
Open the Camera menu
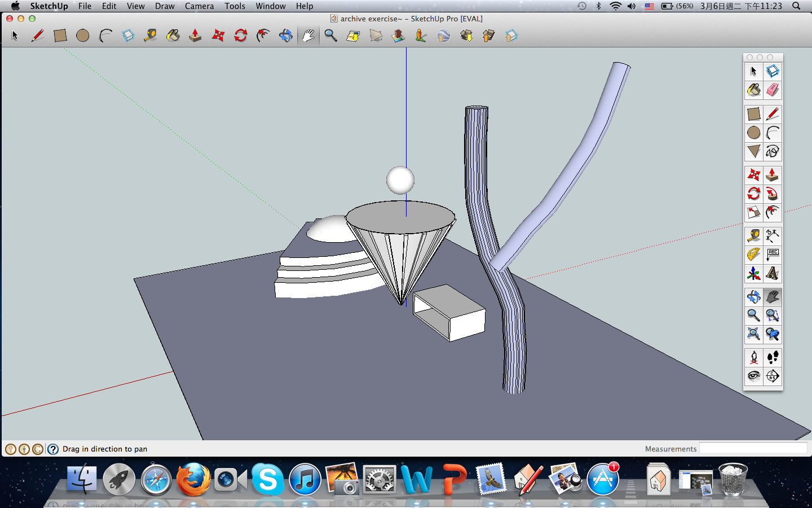pos(199,6)
